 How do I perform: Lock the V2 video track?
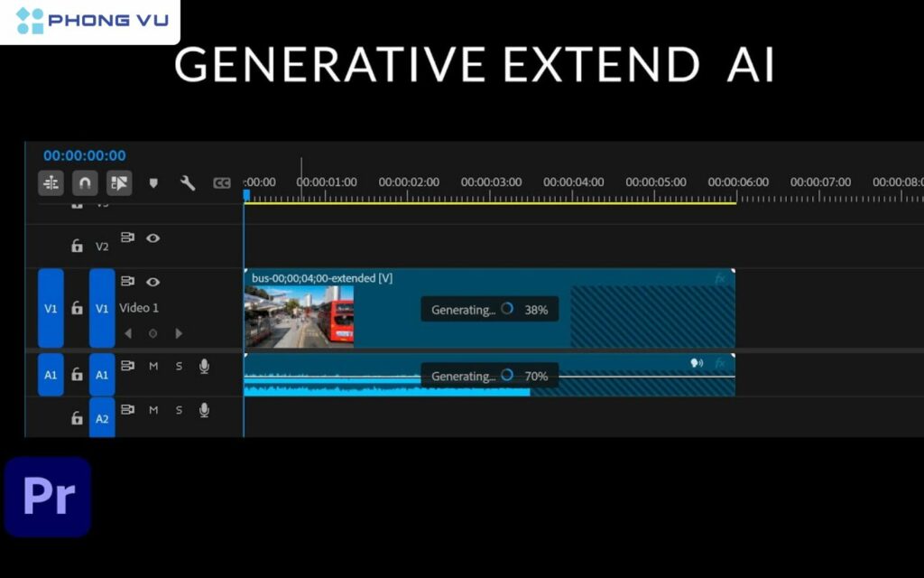click(78, 245)
